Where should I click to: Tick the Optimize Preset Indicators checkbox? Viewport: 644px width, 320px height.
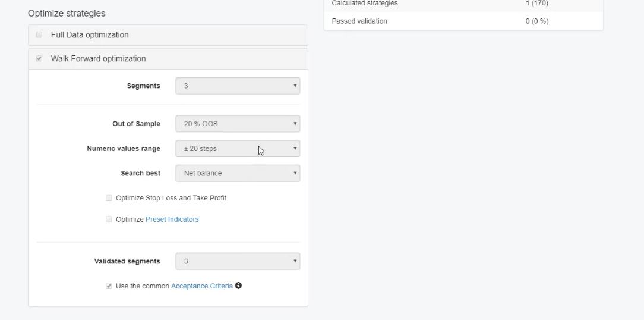point(109,219)
